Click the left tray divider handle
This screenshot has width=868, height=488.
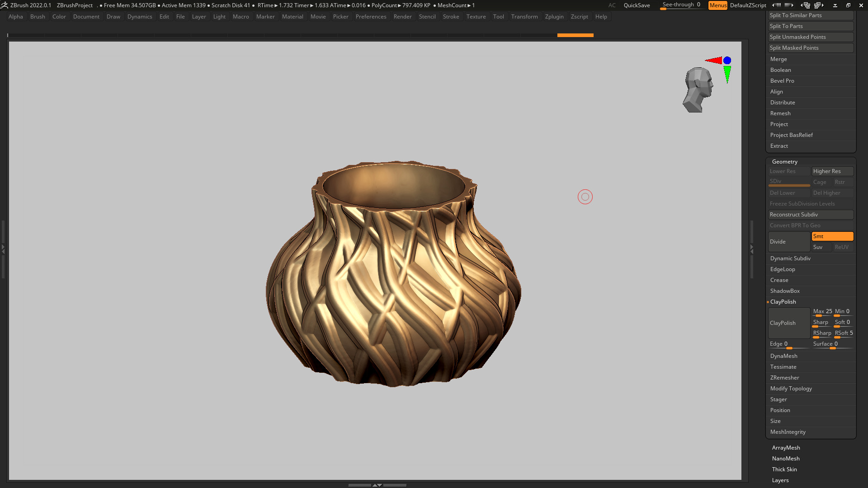3,249
